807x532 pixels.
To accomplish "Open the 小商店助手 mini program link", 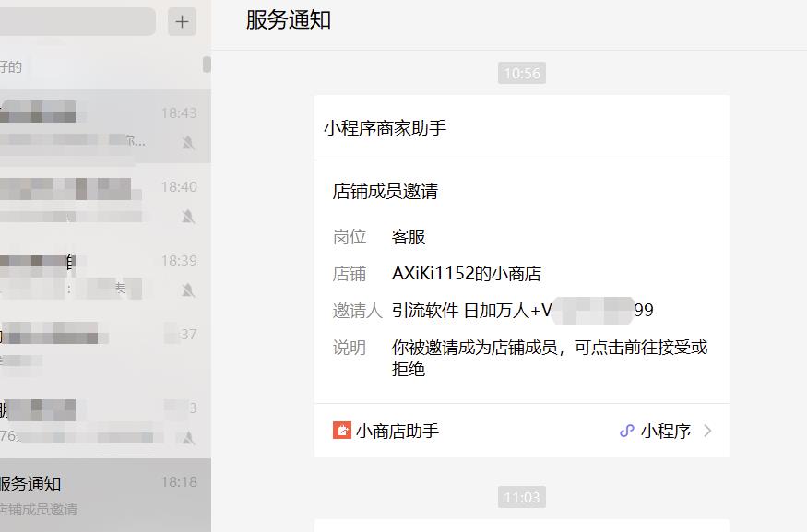I will point(387,430).
